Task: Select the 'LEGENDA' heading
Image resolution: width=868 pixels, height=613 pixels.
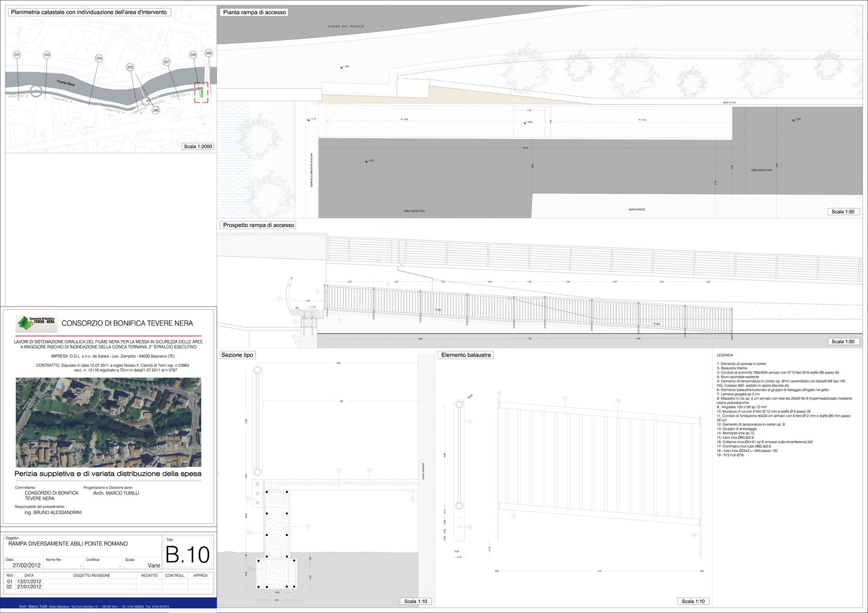Action: pos(724,355)
